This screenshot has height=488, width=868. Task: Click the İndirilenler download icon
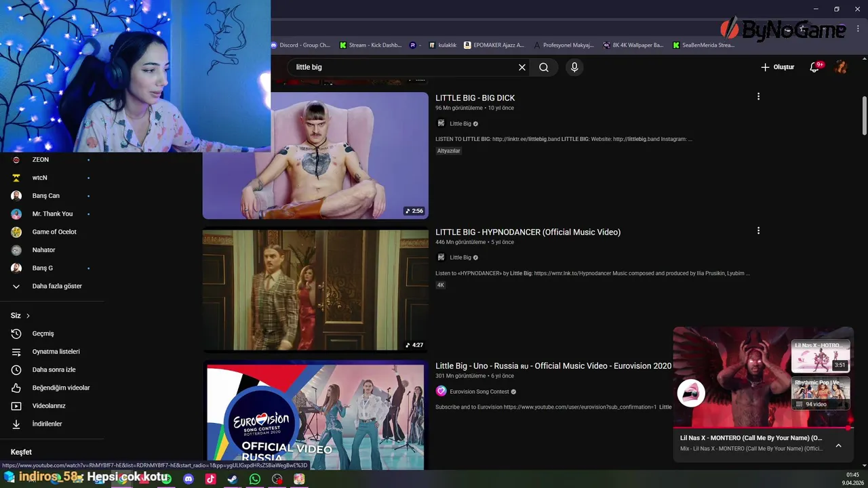point(16,424)
